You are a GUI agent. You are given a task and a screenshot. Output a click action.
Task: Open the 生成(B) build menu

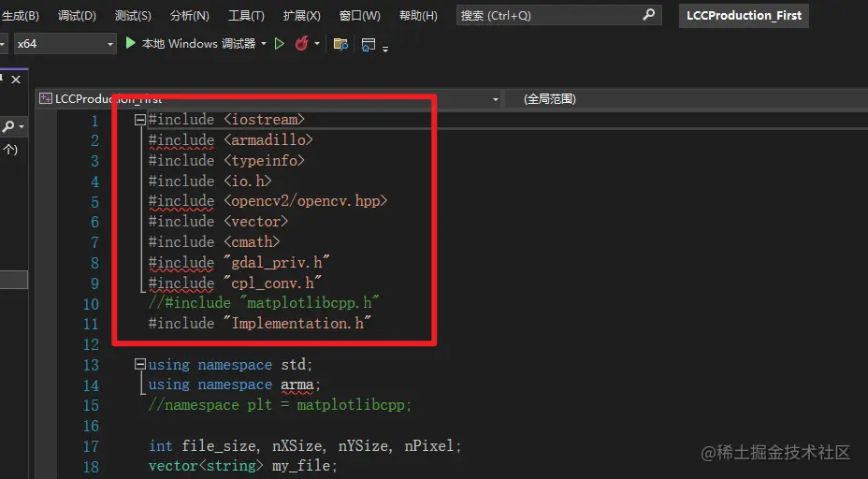point(20,16)
